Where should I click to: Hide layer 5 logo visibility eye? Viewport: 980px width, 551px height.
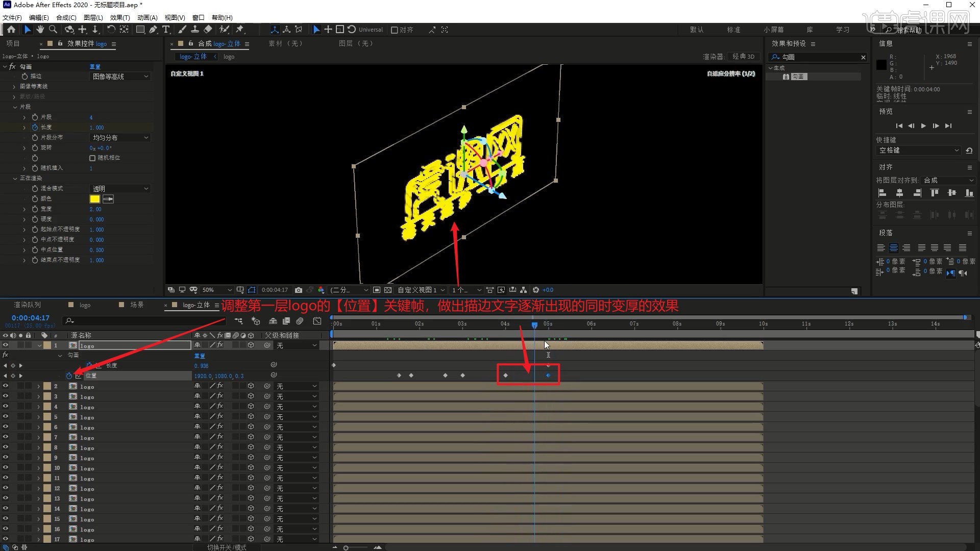tap(6, 417)
